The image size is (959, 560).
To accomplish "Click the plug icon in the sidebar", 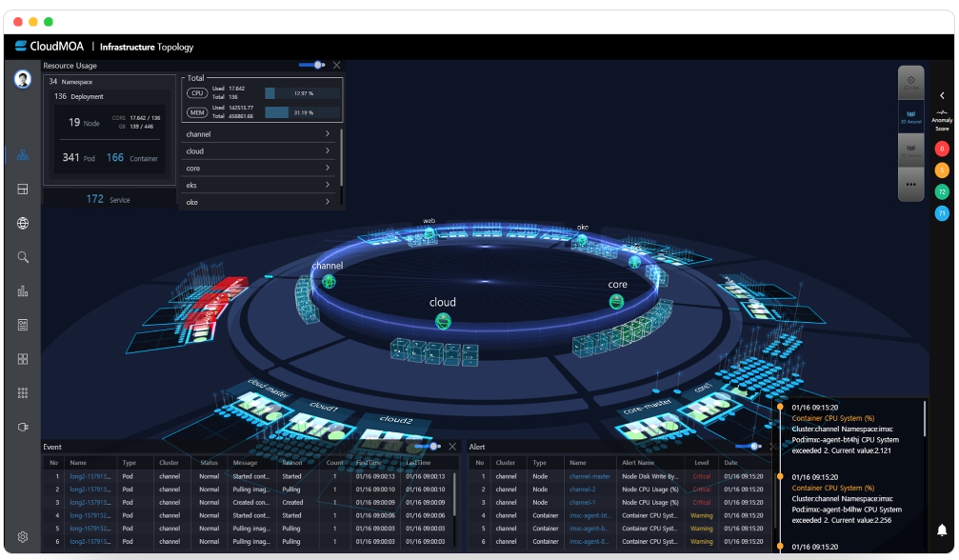I will [x=23, y=427].
